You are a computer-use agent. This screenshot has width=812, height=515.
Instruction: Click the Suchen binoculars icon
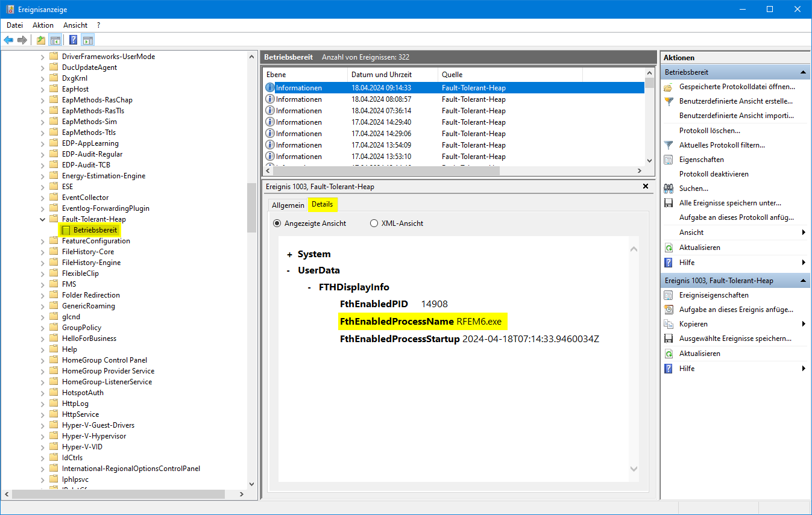pos(668,189)
